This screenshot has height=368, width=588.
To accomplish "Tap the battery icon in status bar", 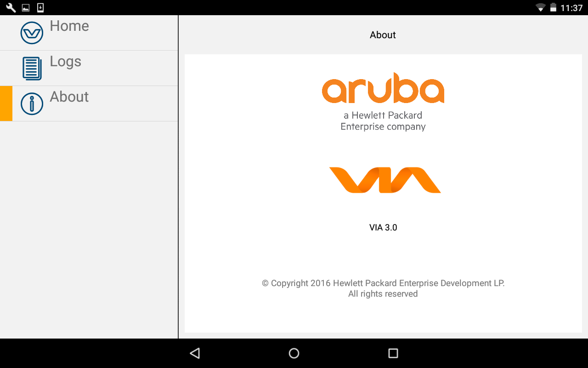I will click(553, 7).
